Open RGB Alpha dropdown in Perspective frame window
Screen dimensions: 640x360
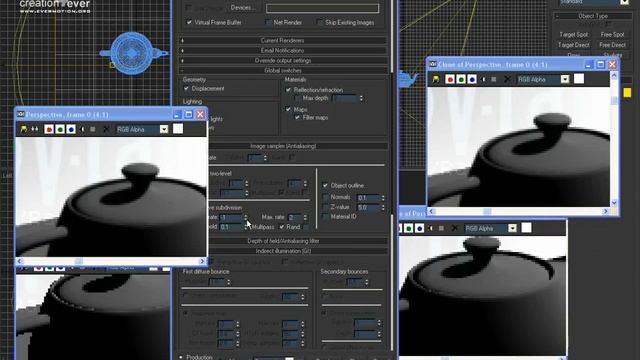point(164,129)
